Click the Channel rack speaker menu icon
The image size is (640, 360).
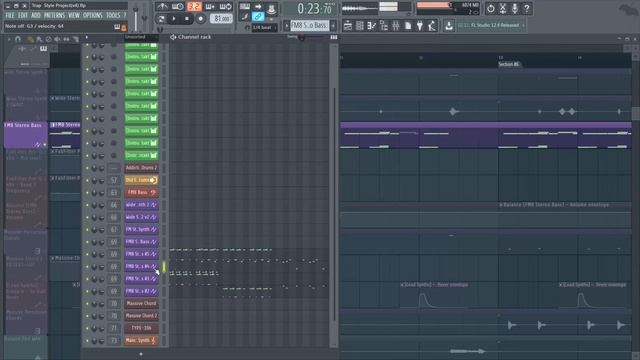pos(173,37)
